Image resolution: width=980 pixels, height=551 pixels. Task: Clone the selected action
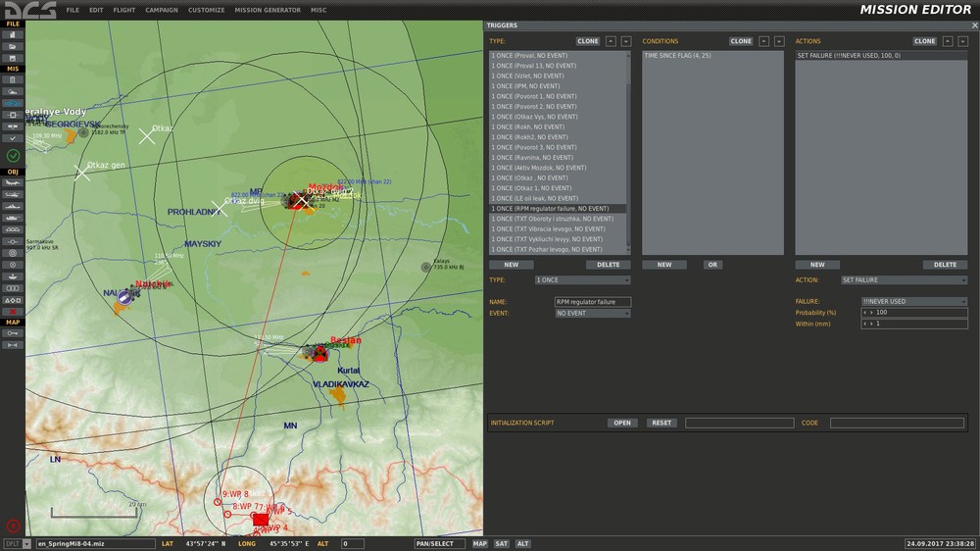click(x=924, y=41)
